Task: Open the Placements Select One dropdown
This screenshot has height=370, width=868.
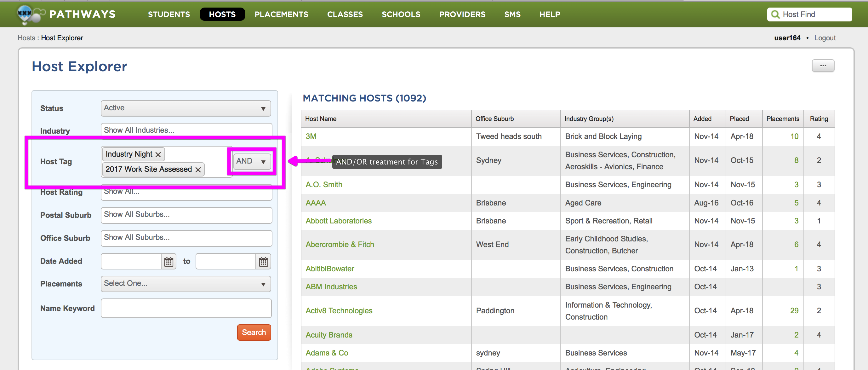Action: click(x=186, y=284)
